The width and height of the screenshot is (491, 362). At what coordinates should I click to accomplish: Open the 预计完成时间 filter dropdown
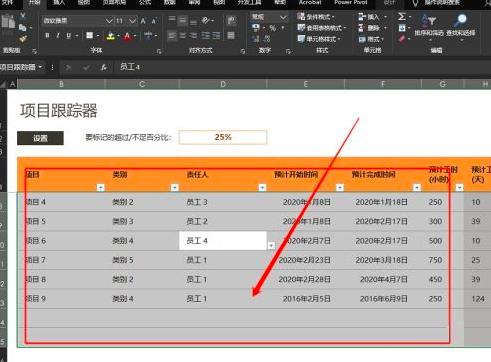(417, 187)
